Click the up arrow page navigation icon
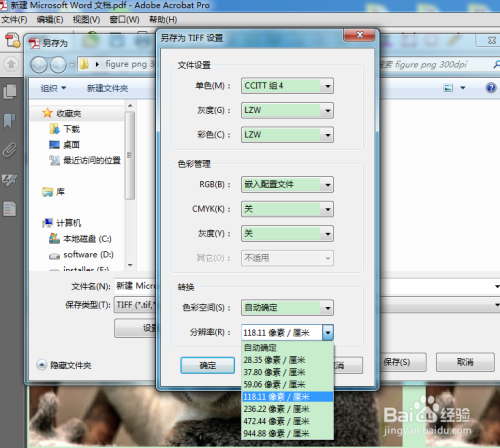Image resolution: width=500 pixels, height=448 pixels. [x=11, y=64]
